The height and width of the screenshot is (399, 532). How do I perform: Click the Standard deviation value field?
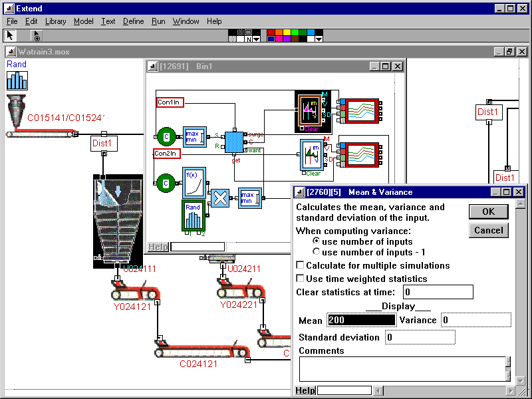point(420,337)
